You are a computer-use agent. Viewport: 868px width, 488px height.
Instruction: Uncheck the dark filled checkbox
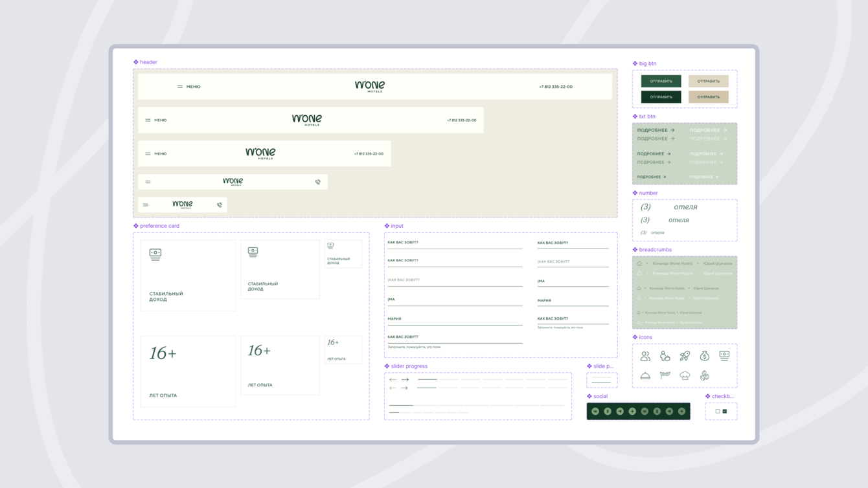pos(725,412)
